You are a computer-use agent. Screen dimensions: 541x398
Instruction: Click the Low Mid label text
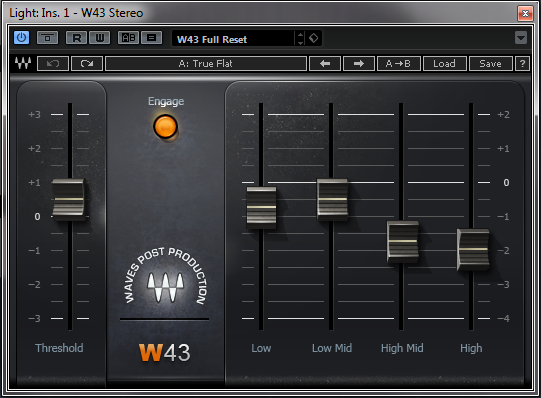(x=332, y=348)
